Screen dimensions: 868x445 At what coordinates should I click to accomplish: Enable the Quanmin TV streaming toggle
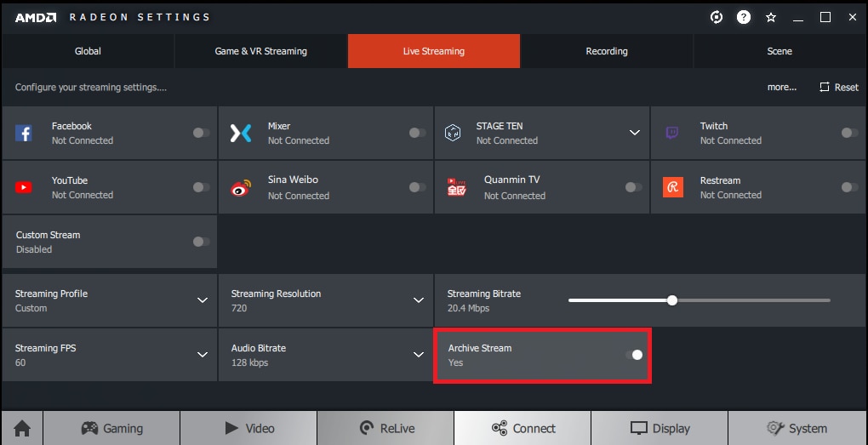tap(634, 188)
